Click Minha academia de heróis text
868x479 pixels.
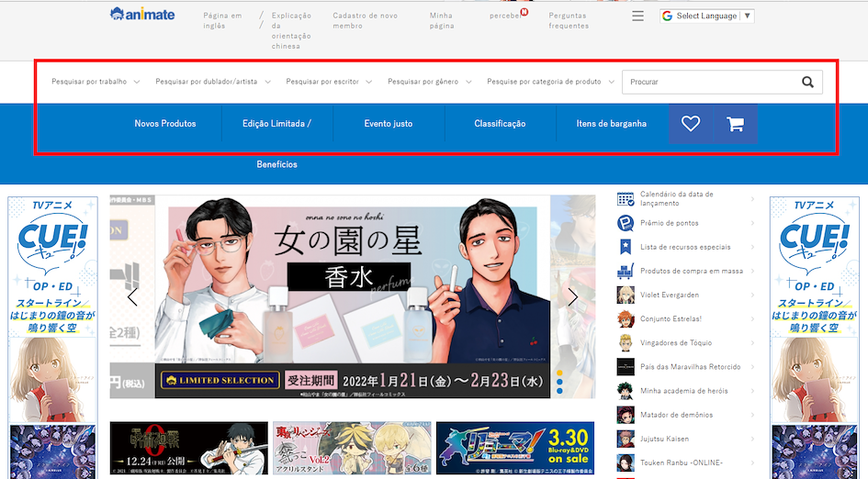pyautogui.click(x=683, y=391)
